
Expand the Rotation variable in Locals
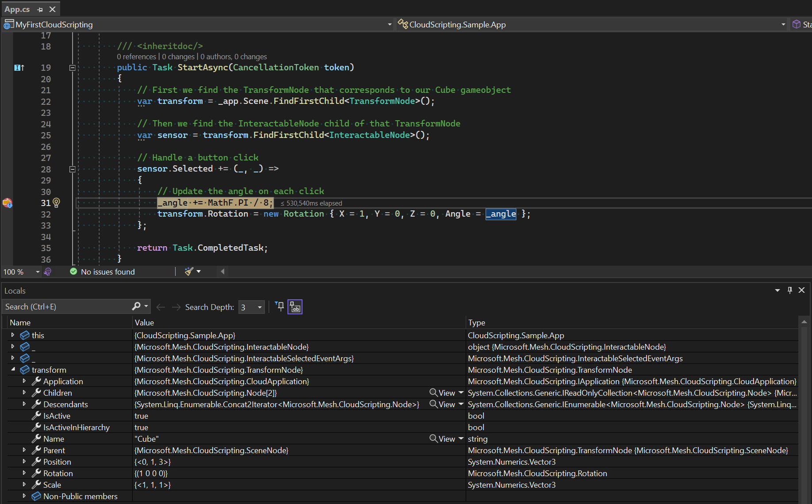coord(24,473)
